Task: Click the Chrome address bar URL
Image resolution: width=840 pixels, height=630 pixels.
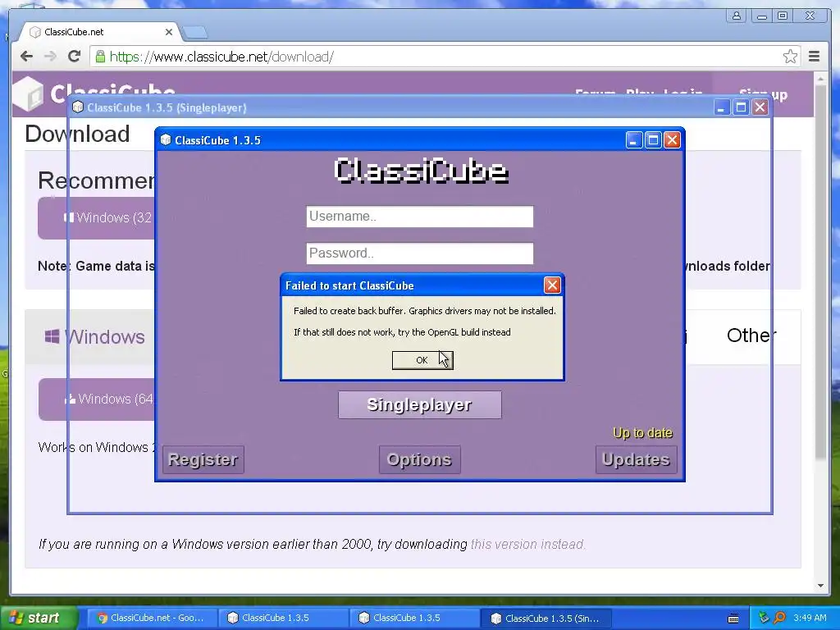Action: [221, 57]
